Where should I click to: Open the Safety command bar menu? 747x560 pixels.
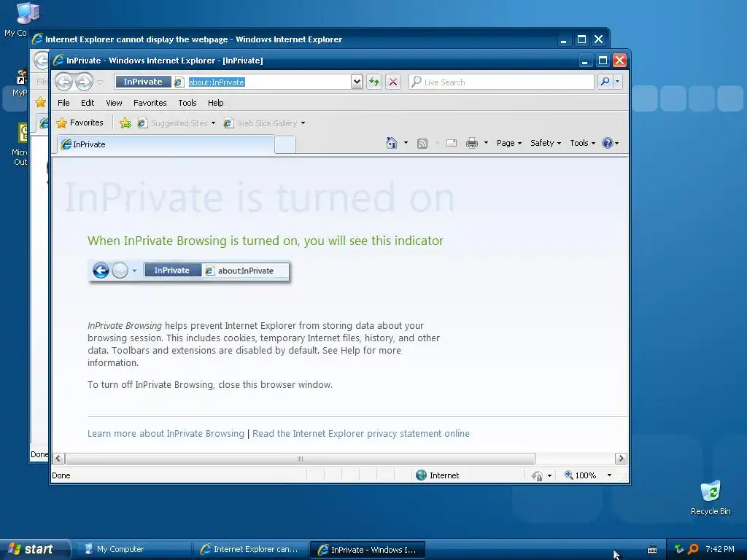pyautogui.click(x=546, y=143)
